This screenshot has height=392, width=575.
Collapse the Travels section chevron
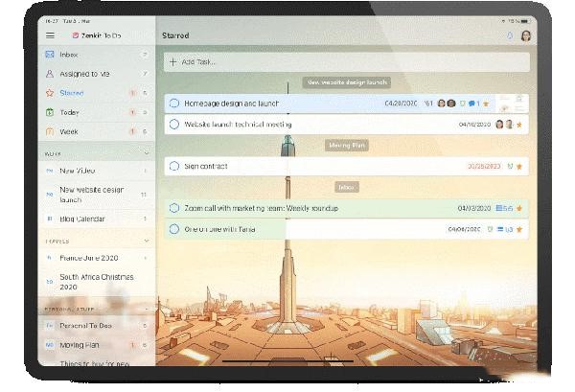146,241
